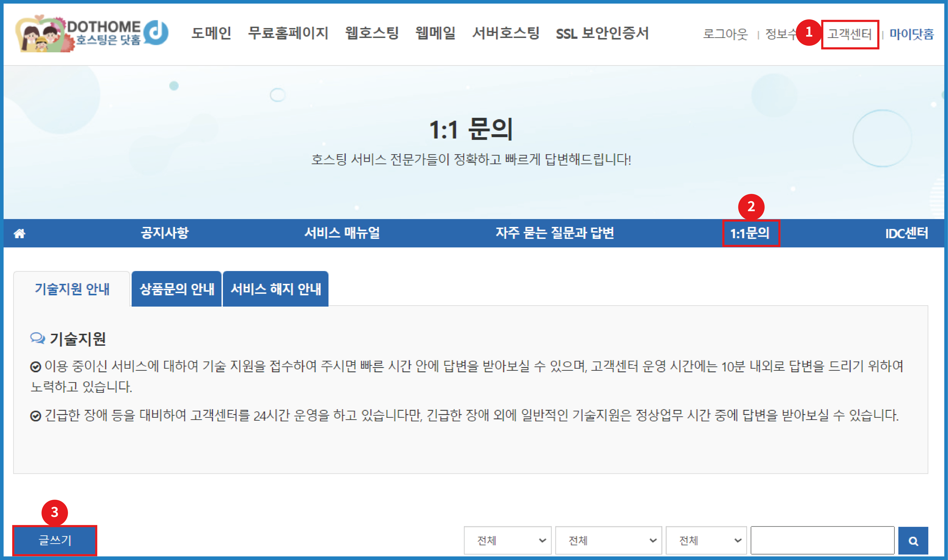
Task: Switch to the 상품문의 안내 tab
Action: coord(176,289)
